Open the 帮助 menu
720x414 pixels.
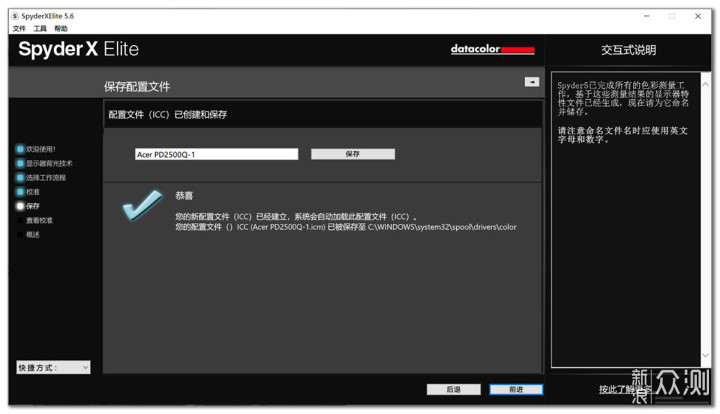[x=61, y=28]
